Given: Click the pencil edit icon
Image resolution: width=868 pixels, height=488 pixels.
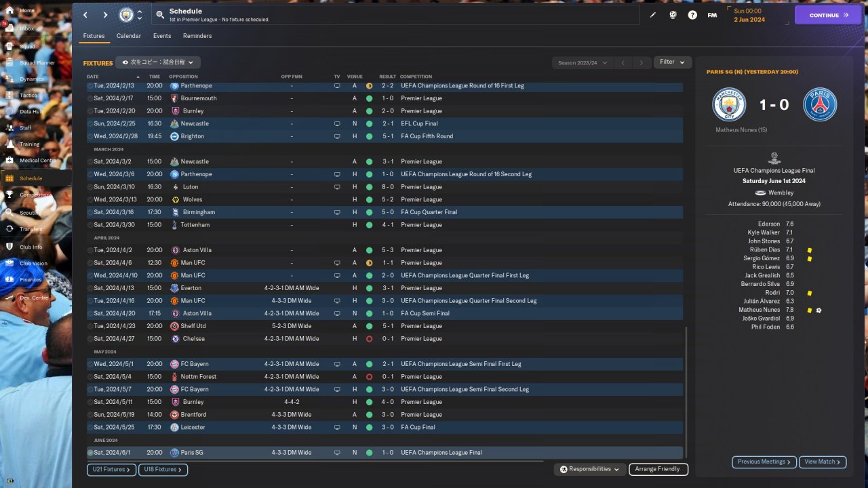Looking at the screenshot, I should (x=653, y=15).
